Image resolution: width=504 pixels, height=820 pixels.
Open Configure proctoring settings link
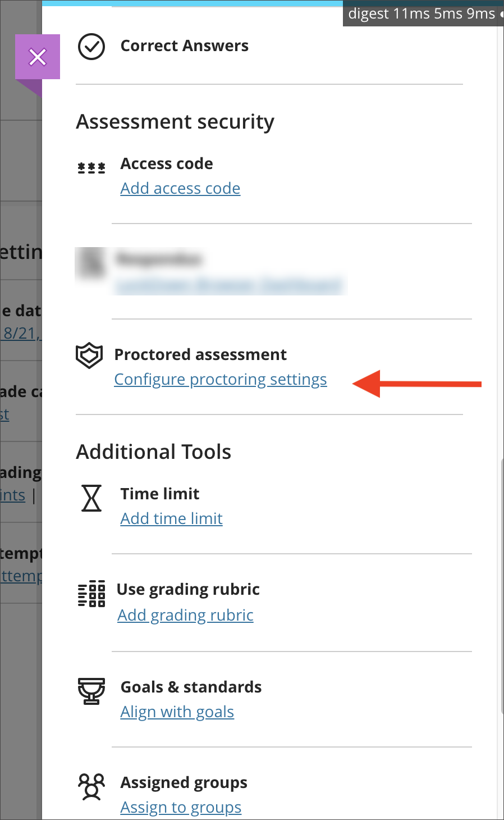[x=221, y=380]
